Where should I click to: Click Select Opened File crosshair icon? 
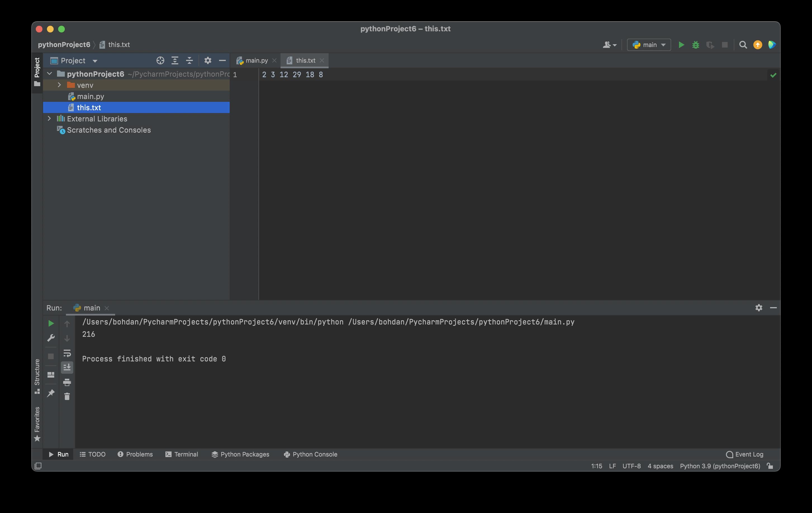pyautogui.click(x=160, y=61)
